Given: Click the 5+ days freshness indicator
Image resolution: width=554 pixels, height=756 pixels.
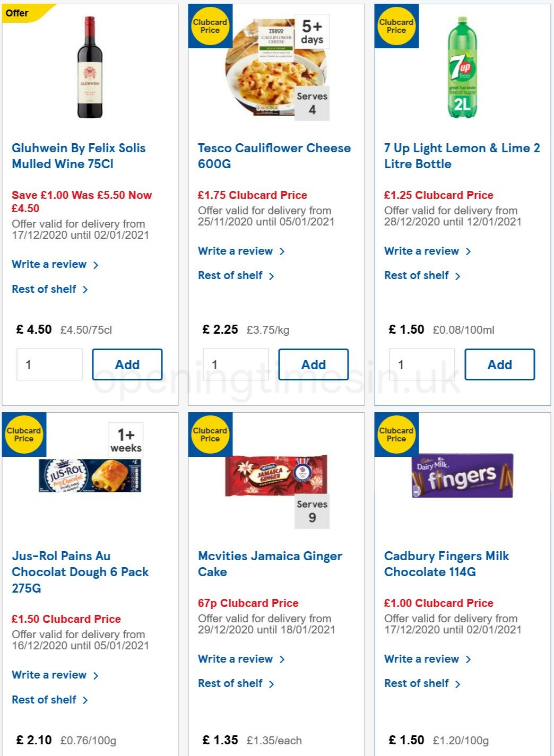Looking at the screenshot, I should pos(312,31).
